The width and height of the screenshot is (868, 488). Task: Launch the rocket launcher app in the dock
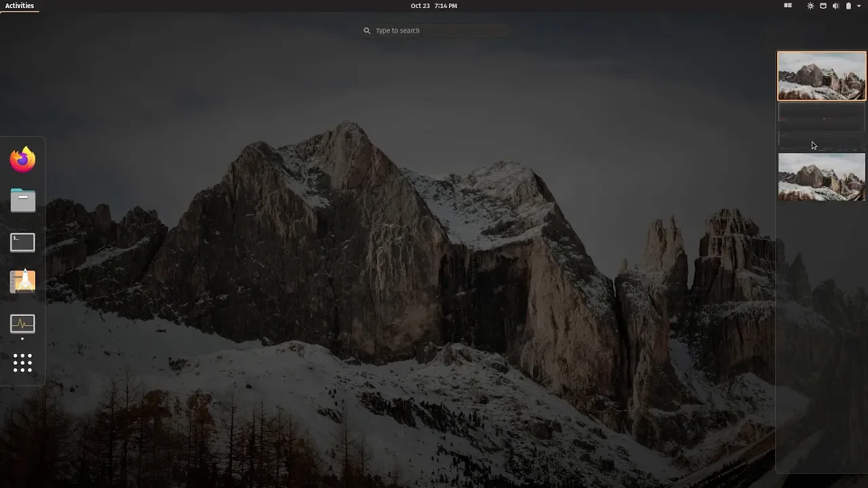[x=22, y=282]
